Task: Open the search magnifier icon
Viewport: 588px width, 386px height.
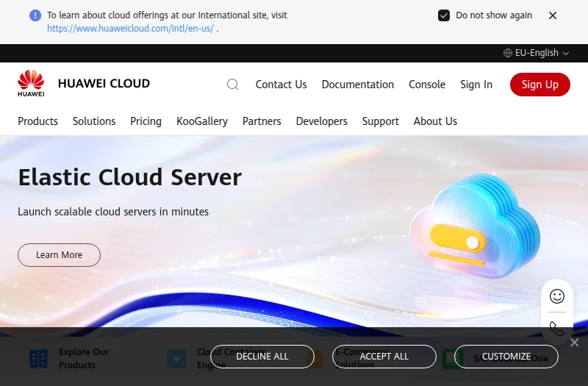Action: (232, 85)
